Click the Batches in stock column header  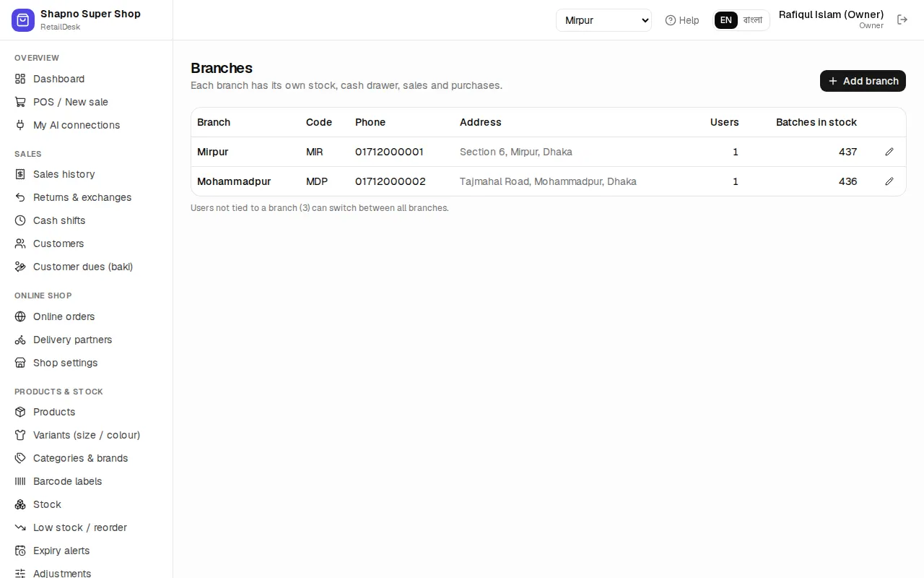pos(816,122)
